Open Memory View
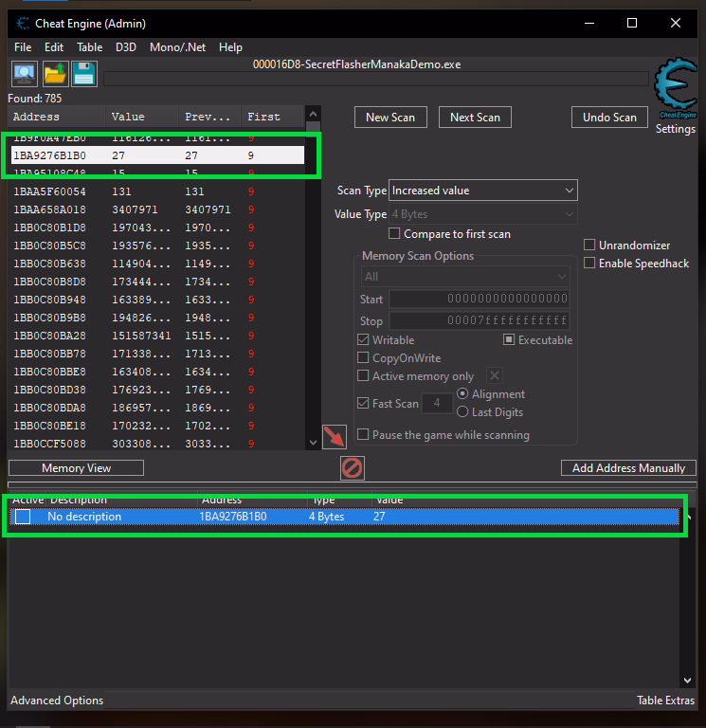The width and height of the screenshot is (706, 728). (x=76, y=468)
